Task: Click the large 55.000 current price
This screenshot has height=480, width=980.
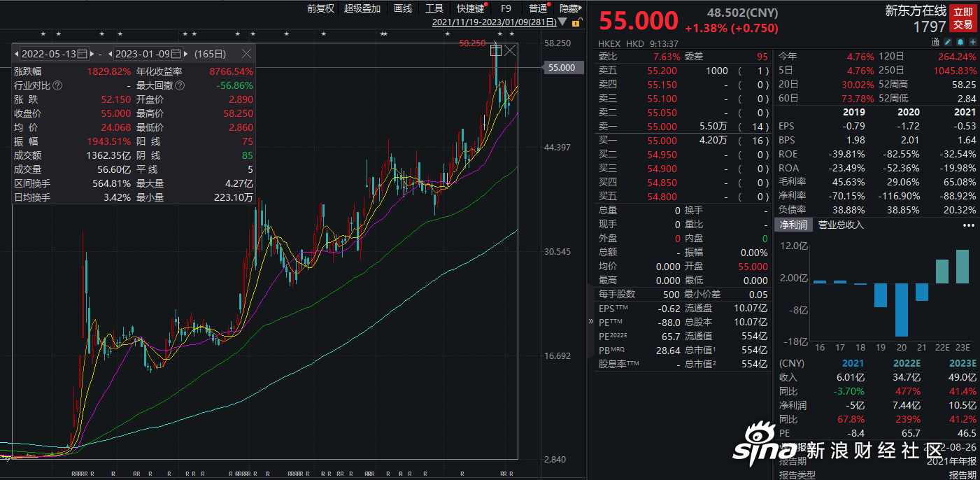Action: coord(639,21)
